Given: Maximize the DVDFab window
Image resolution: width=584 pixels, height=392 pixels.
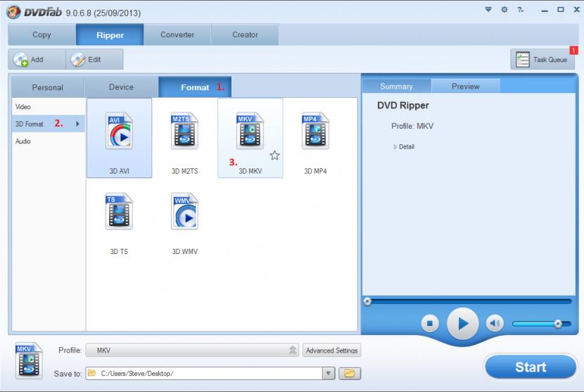Looking at the screenshot, I should point(561,10).
